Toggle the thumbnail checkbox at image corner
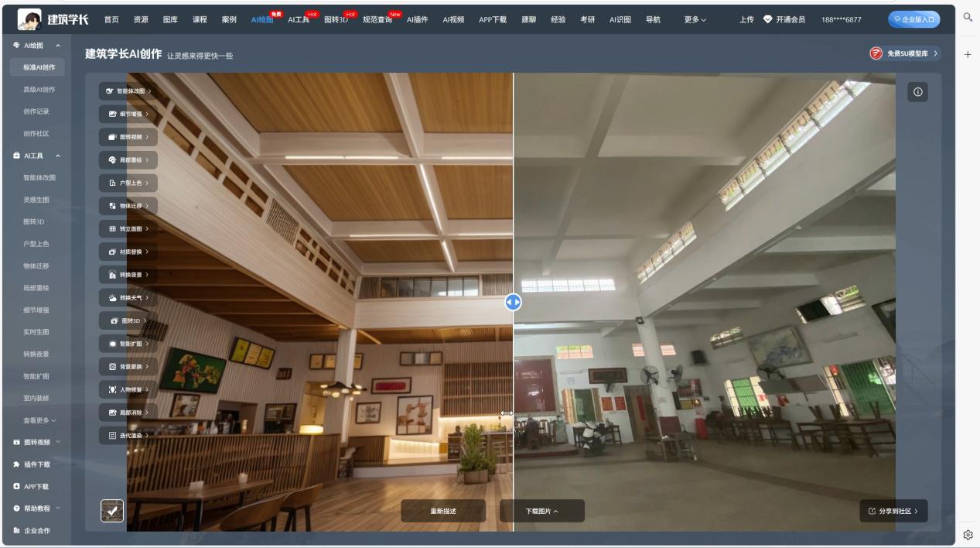Screen dimensions: 980x548 click(x=112, y=510)
